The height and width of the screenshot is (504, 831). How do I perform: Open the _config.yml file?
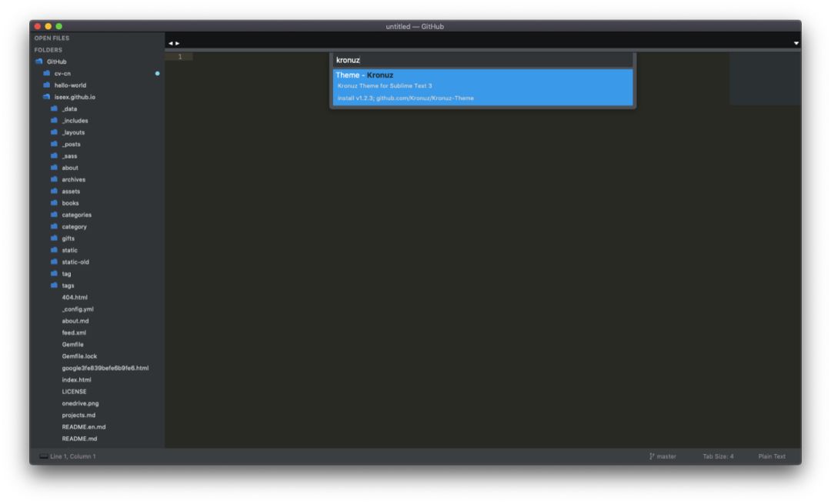tap(78, 309)
